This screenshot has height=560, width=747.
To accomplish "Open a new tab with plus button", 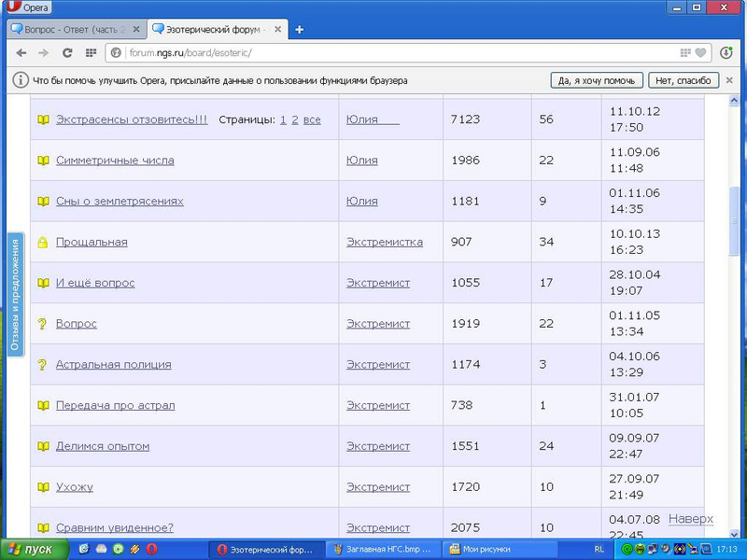I will click(x=300, y=29).
